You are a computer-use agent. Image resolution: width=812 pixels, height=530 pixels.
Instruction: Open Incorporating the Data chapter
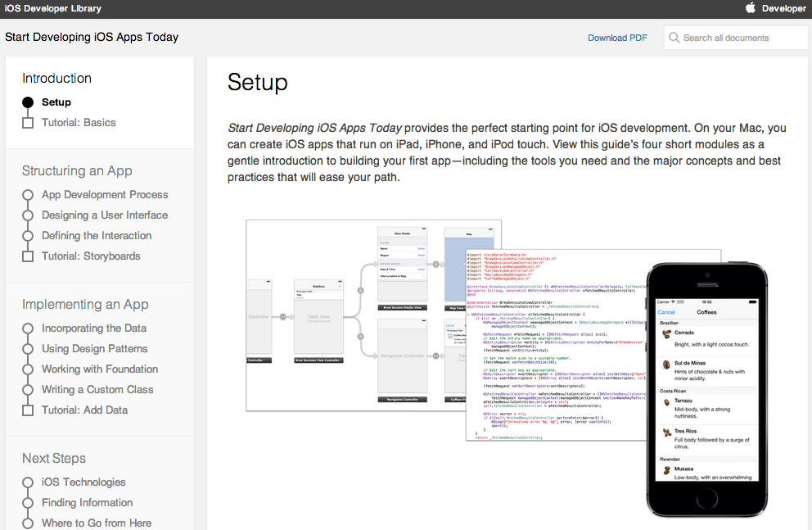tap(94, 328)
